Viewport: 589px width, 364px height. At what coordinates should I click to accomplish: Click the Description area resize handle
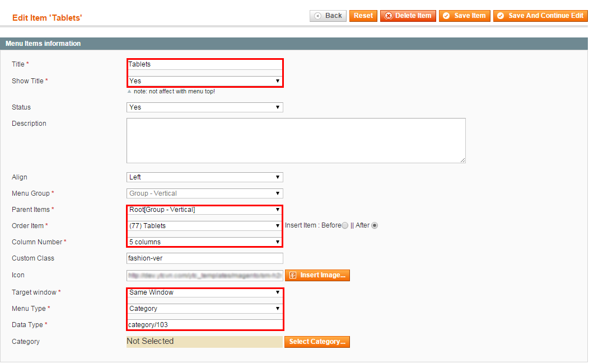pos(463,160)
